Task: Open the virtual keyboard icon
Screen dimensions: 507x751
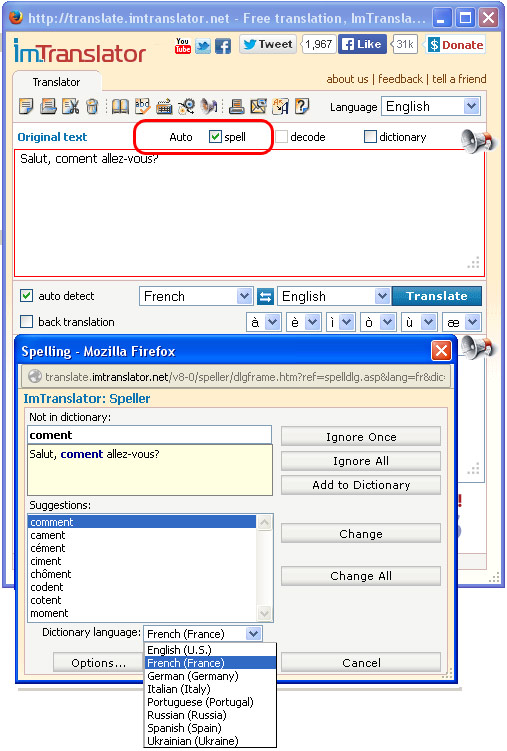Action: (164, 106)
